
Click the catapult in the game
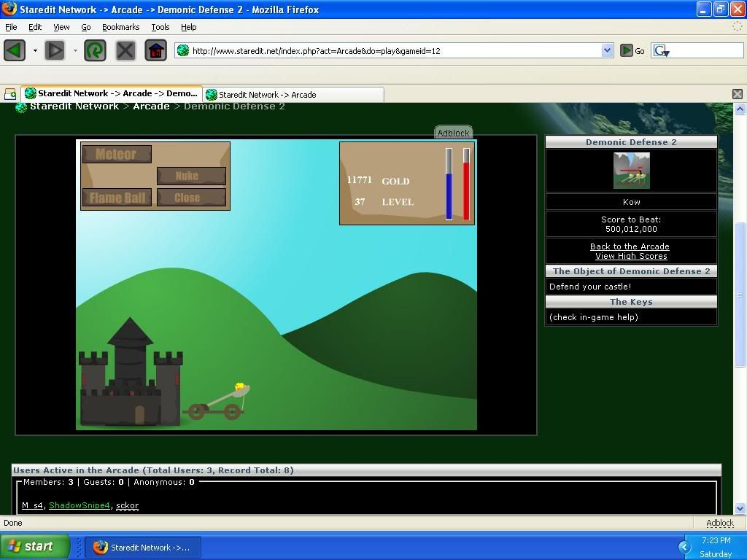click(217, 402)
